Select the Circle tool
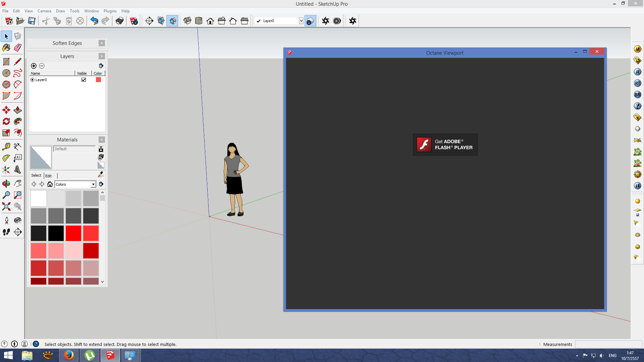Screen dimensions: 644x362 (x=6, y=73)
